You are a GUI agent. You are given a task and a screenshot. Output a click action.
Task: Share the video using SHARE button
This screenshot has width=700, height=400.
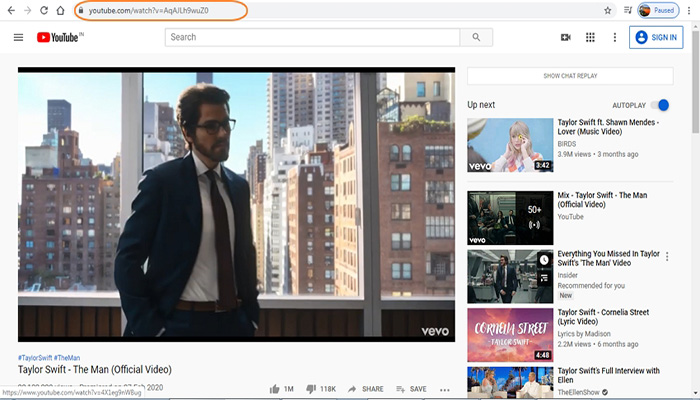pyautogui.click(x=366, y=389)
